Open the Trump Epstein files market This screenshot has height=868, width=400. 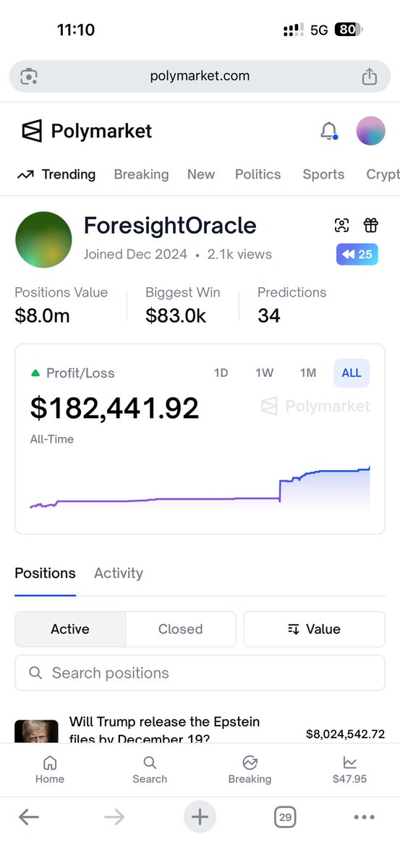tap(164, 731)
